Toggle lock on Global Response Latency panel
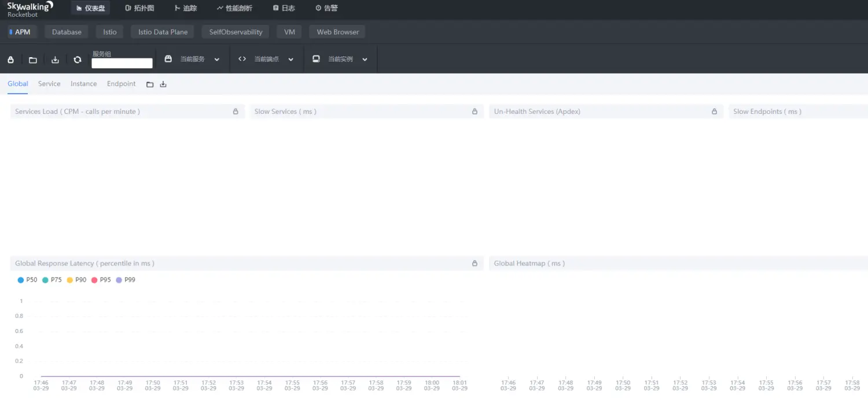Image resolution: width=868 pixels, height=414 pixels. [475, 263]
